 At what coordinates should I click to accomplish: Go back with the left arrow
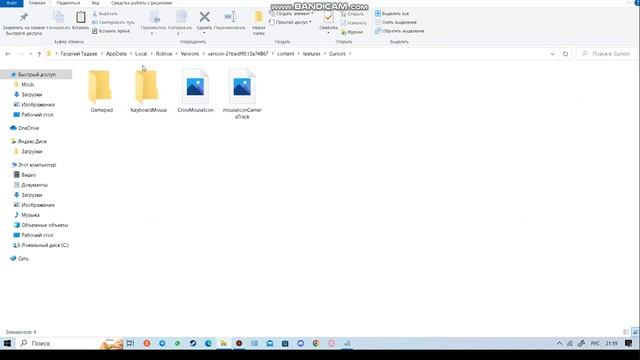8,54
